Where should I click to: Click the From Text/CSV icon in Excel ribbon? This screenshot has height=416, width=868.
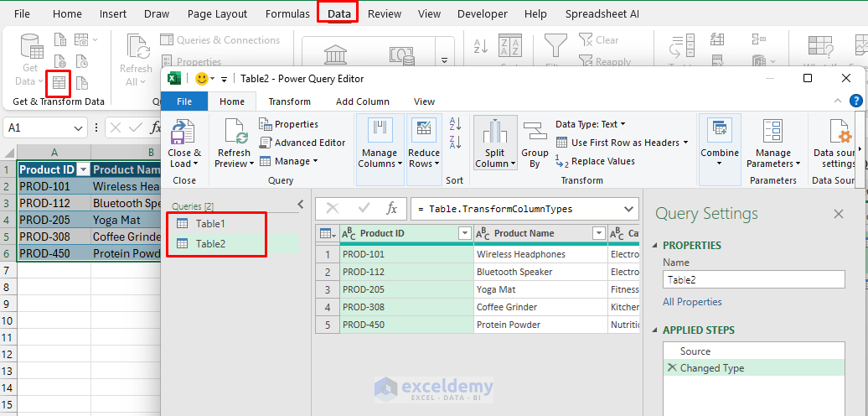(59, 40)
